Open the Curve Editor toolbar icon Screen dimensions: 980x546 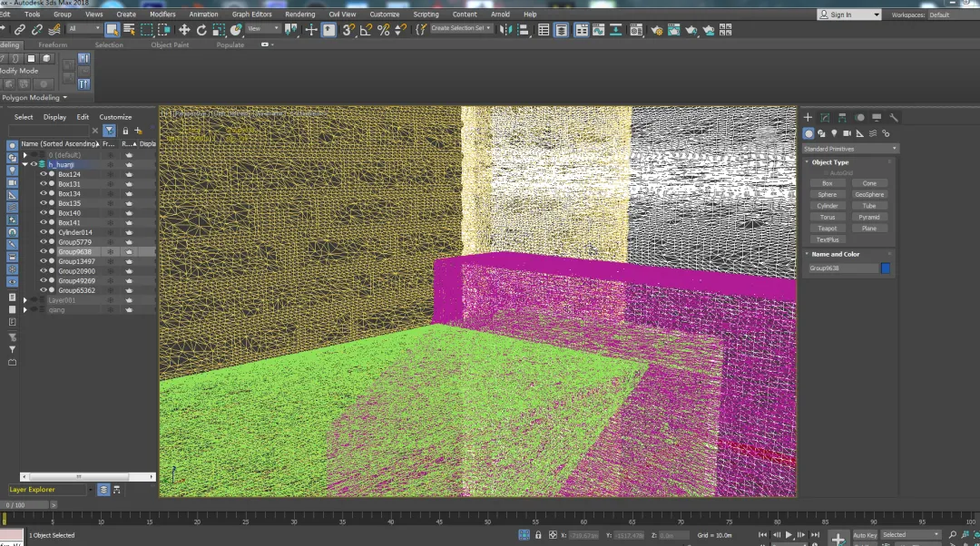point(600,30)
